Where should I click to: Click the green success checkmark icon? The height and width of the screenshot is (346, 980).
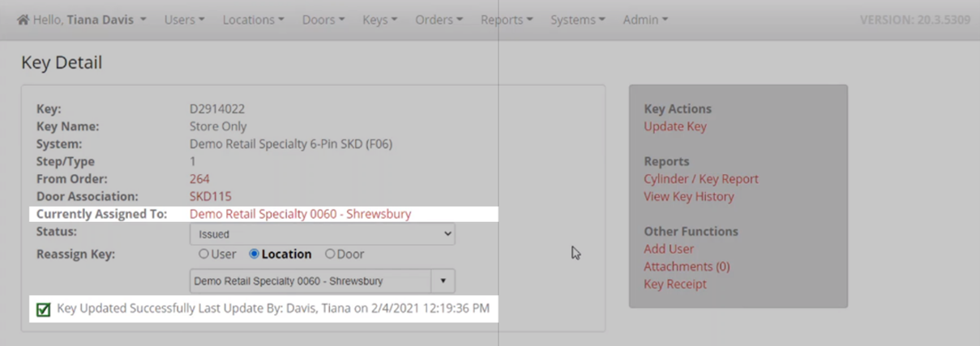[x=43, y=310]
